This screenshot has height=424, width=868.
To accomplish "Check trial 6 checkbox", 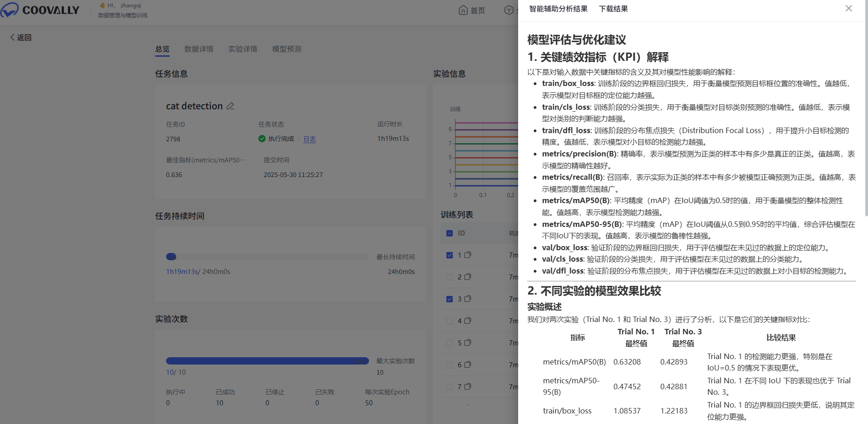I will 450,365.
